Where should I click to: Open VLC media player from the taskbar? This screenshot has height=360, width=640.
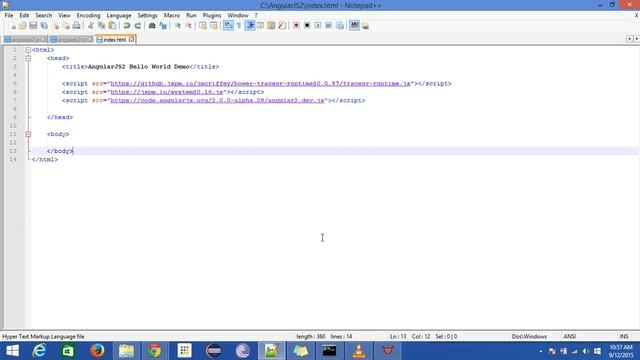pos(359,351)
